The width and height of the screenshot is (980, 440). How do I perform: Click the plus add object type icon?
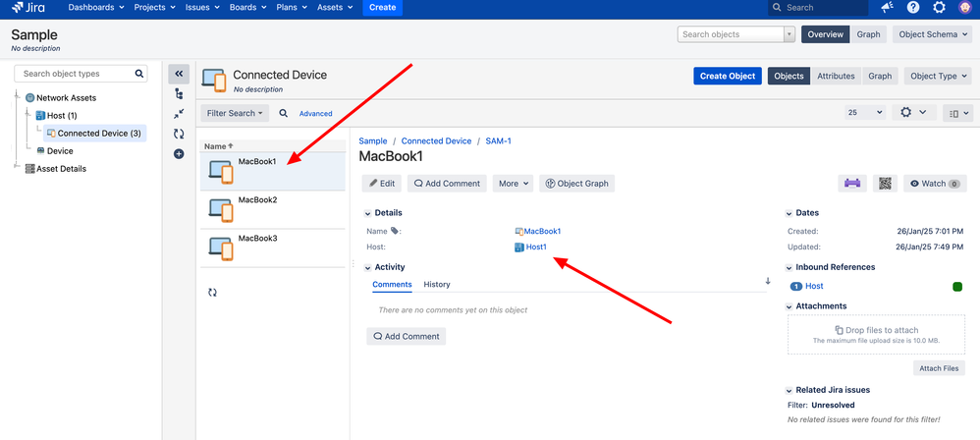[x=179, y=154]
